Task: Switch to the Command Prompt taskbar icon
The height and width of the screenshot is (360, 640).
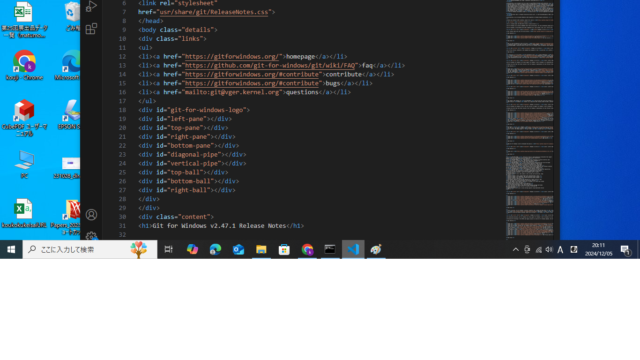Action: 330,249
